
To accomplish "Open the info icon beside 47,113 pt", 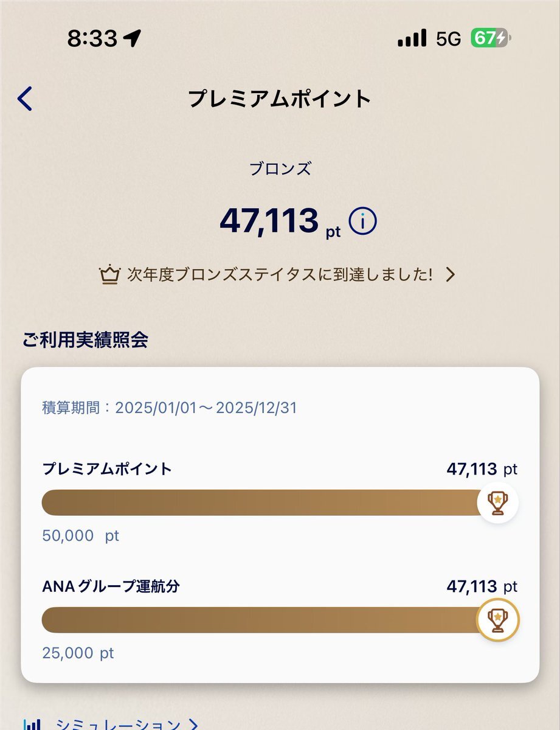I will point(362,222).
